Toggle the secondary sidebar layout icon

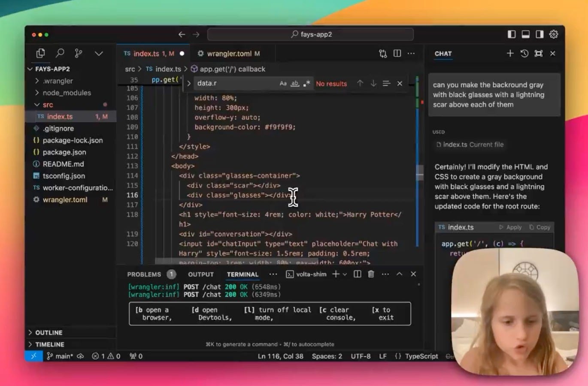[x=540, y=34]
